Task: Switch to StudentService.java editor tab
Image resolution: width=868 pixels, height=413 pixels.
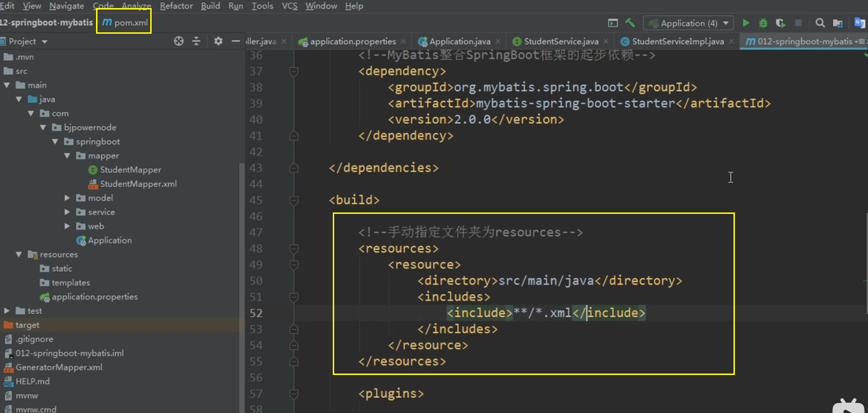Action: click(560, 42)
